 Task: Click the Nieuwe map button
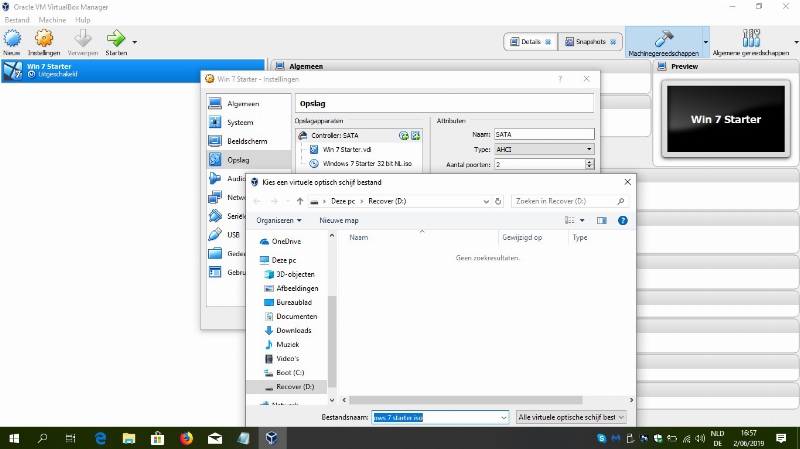[339, 220]
